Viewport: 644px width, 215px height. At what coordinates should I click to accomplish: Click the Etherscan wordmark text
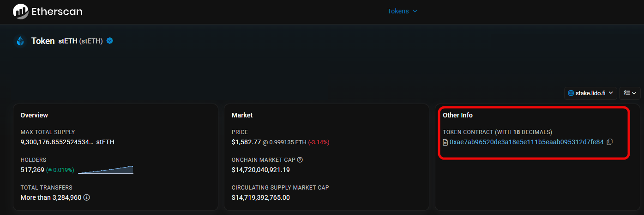tap(57, 12)
